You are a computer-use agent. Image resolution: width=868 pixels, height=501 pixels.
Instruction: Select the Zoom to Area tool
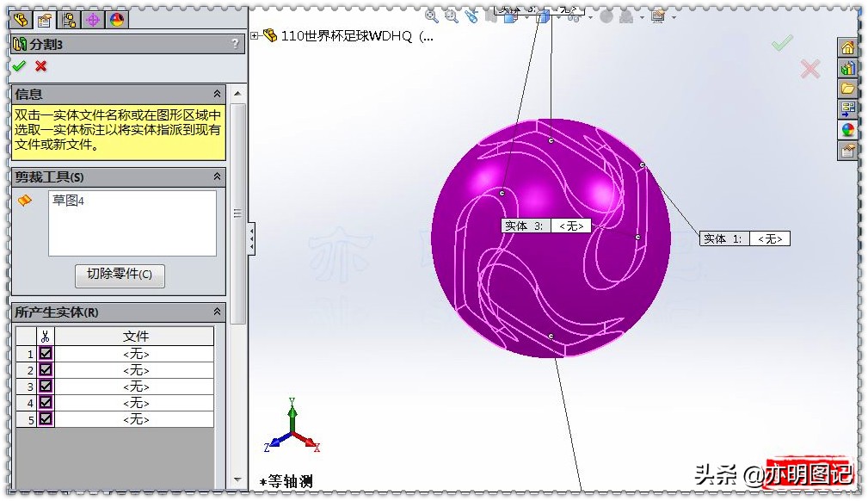tap(450, 16)
